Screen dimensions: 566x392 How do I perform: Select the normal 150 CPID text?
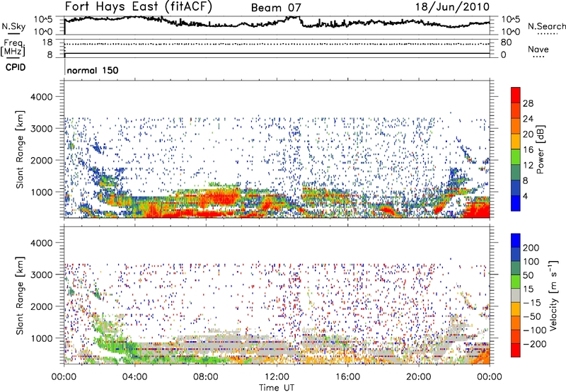tap(93, 70)
